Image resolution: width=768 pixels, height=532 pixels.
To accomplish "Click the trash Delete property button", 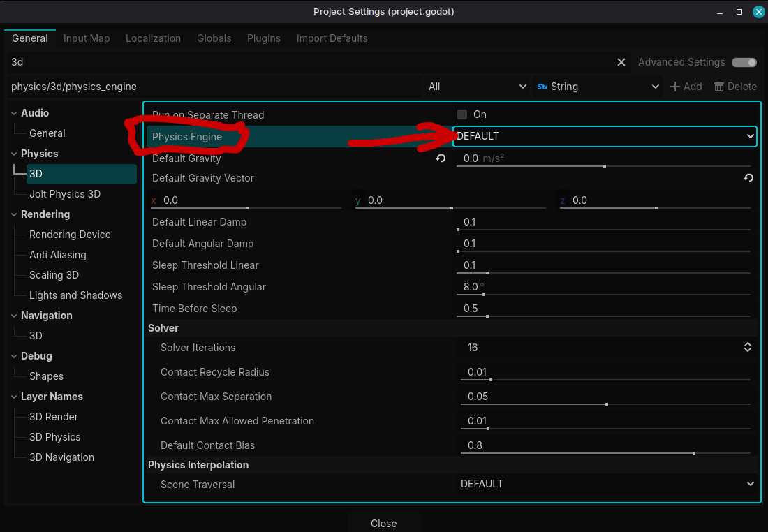I will pyautogui.click(x=735, y=87).
